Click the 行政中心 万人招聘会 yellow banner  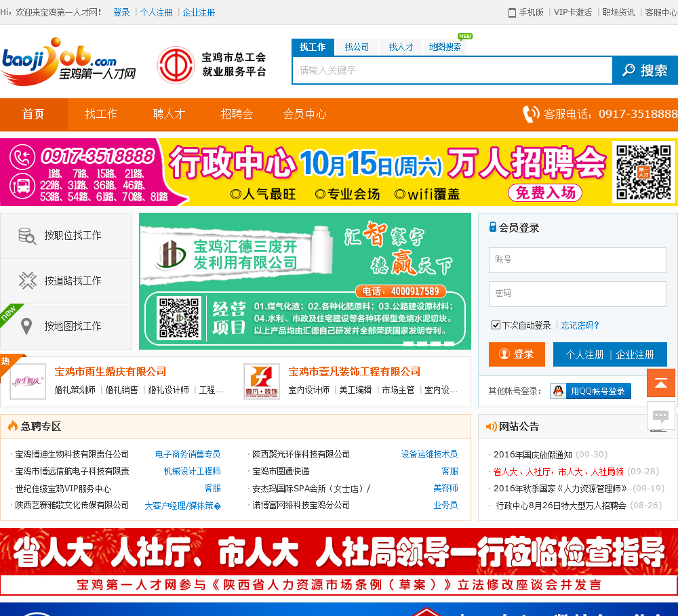point(339,172)
